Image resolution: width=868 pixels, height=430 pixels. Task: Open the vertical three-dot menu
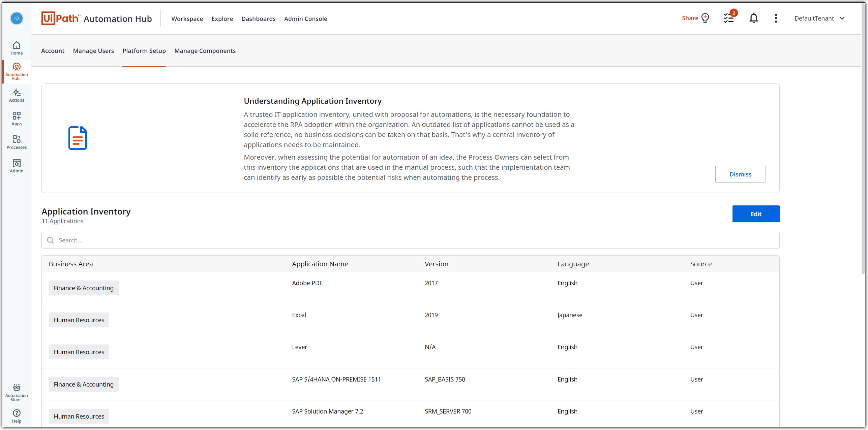point(776,18)
